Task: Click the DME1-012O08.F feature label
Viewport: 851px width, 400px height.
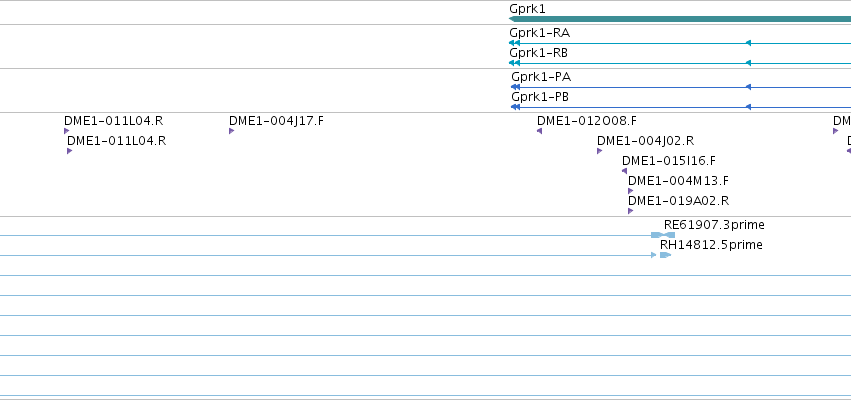Action: point(587,121)
